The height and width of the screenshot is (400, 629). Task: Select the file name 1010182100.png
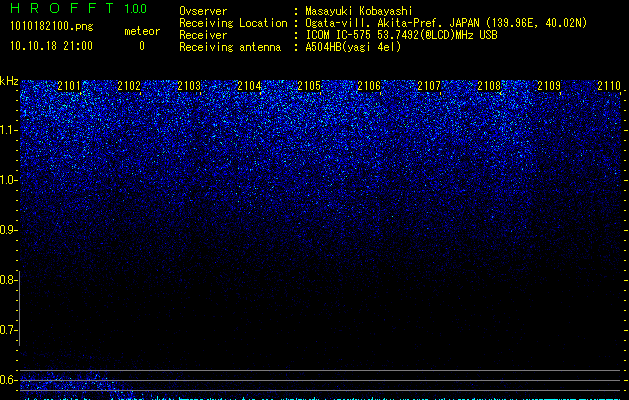click(52, 26)
